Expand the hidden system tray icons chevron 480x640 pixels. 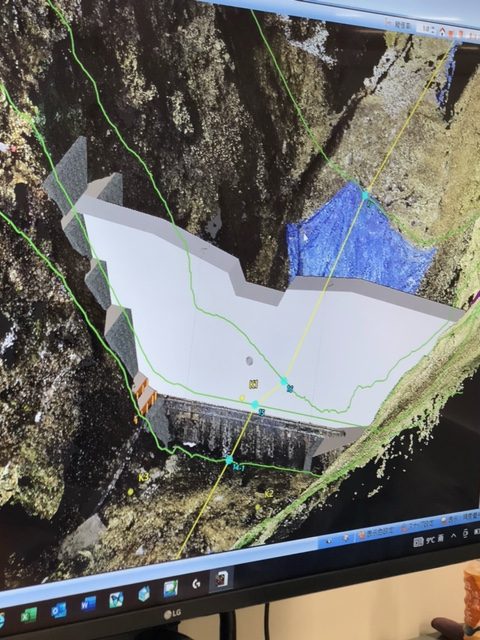[453, 536]
